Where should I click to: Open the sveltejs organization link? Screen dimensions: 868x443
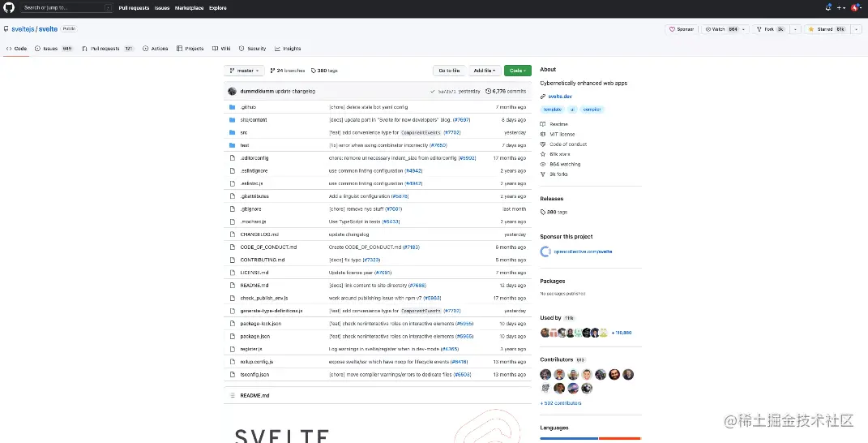tap(23, 29)
